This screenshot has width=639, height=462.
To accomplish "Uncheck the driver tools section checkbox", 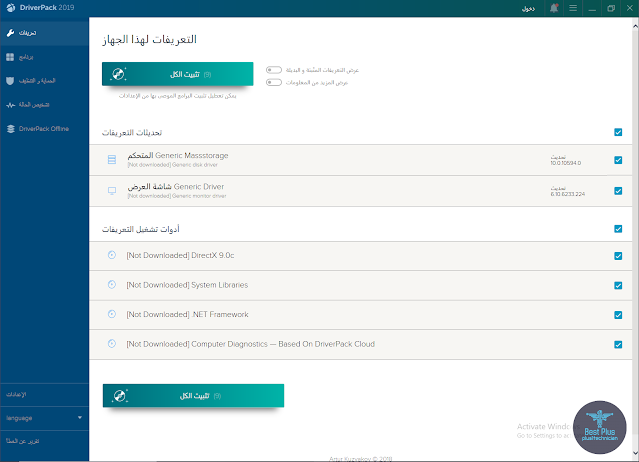I will click(618, 229).
